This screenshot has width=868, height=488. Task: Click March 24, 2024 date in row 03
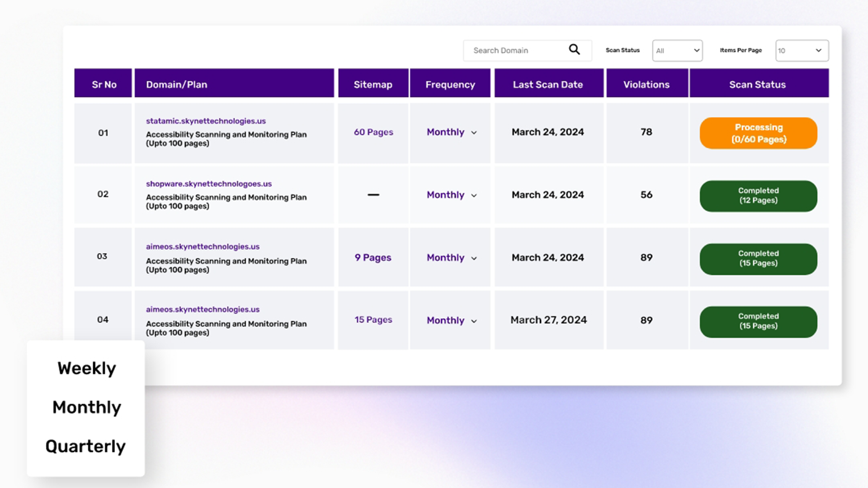548,258
